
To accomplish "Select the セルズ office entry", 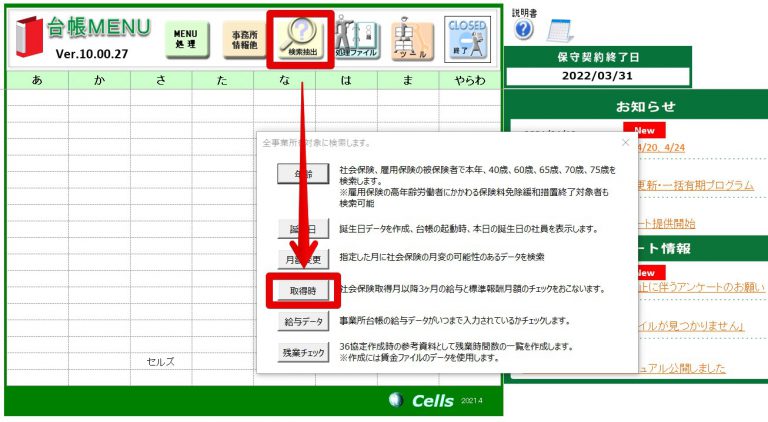I will pos(161,362).
